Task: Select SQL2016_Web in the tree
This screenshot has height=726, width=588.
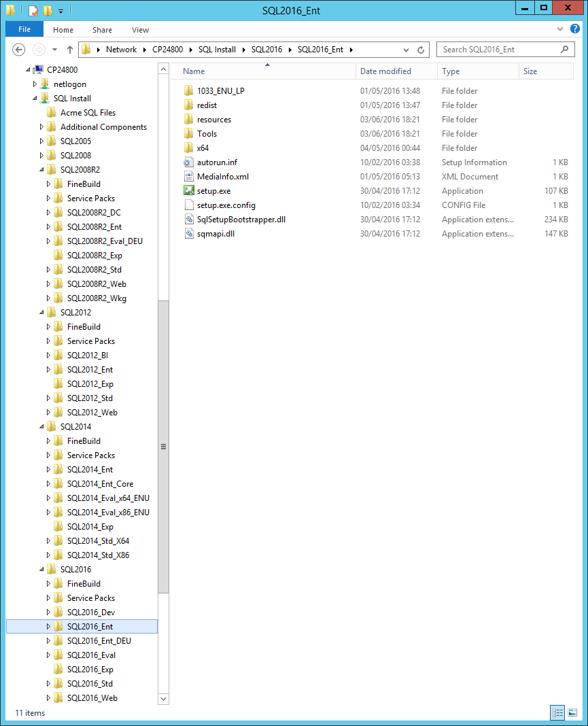Action: coord(92,697)
